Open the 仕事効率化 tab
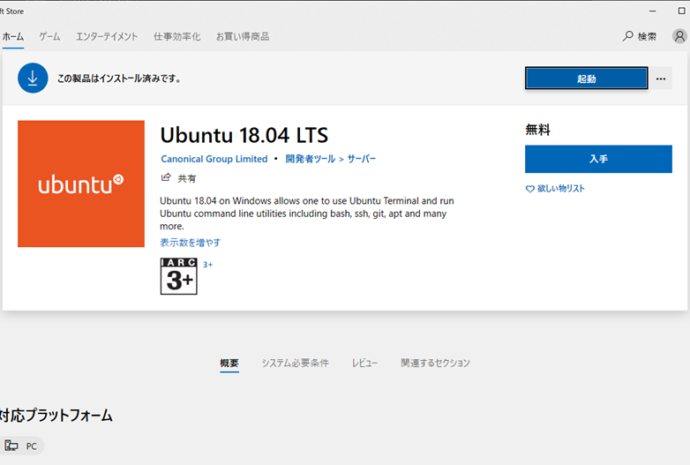690x465 pixels. [177, 37]
